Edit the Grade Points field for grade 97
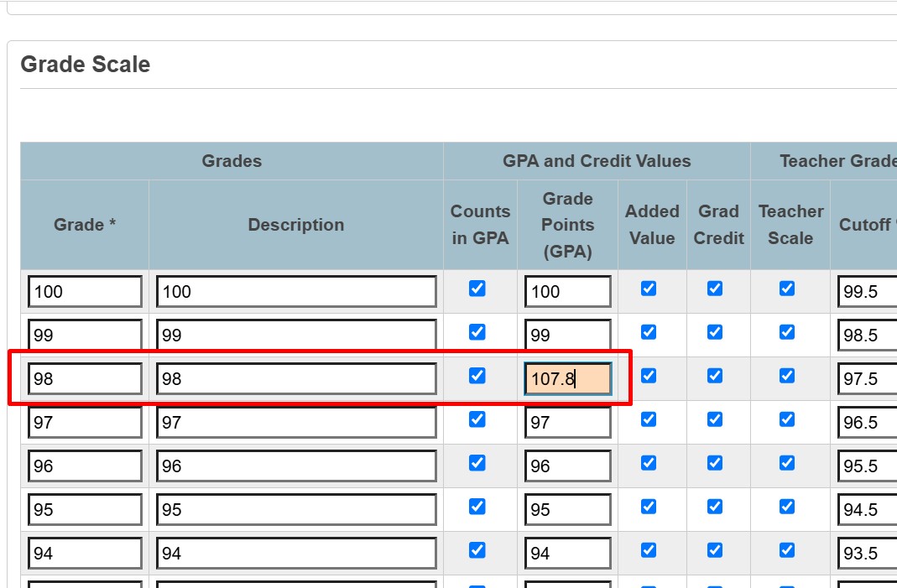 pos(567,423)
